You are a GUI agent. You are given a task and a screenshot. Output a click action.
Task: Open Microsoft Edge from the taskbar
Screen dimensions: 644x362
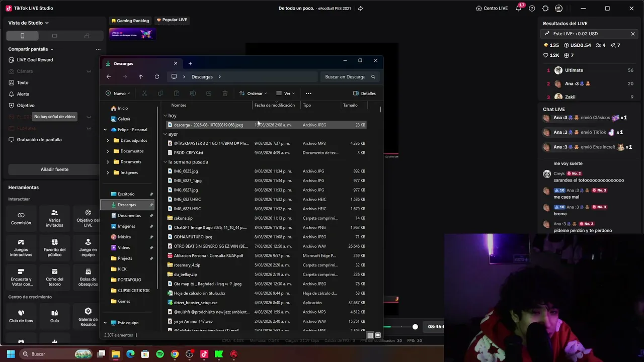pos(130,354)
